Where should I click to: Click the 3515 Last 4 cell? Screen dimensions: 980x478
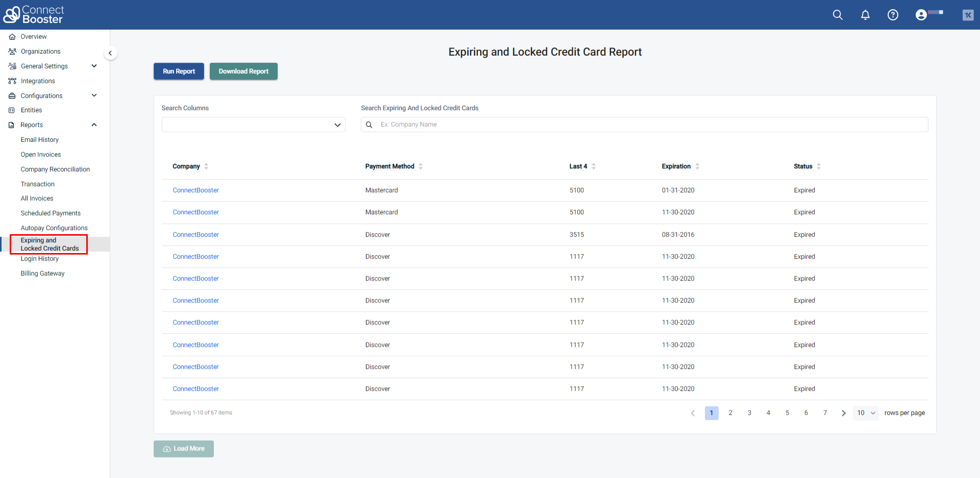click(577, 235)
